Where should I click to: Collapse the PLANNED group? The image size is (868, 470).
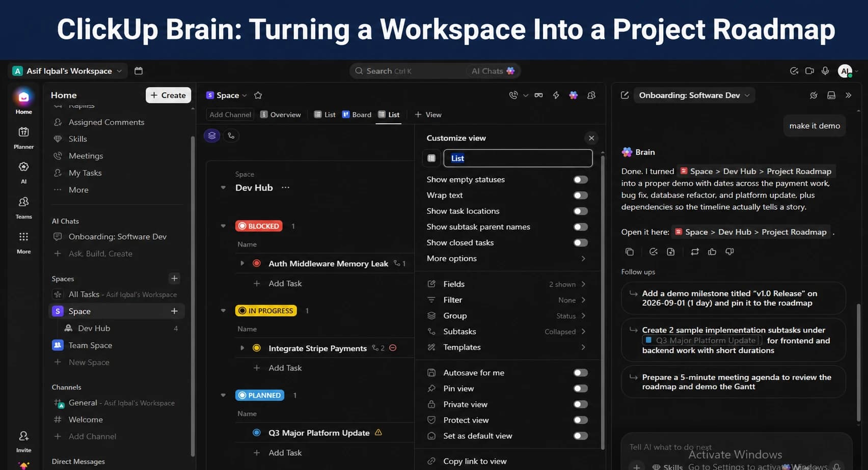click(x=223, y=395)
